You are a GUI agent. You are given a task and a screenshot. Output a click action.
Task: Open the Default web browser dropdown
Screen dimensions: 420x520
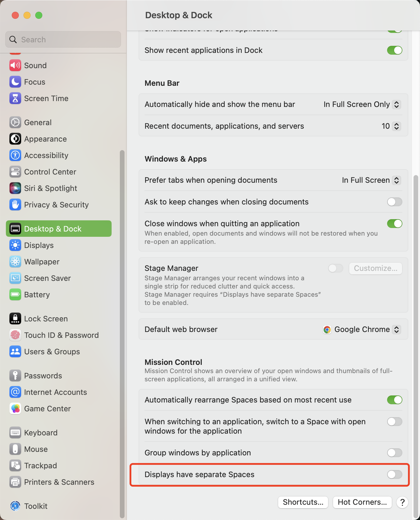point(362,329)
